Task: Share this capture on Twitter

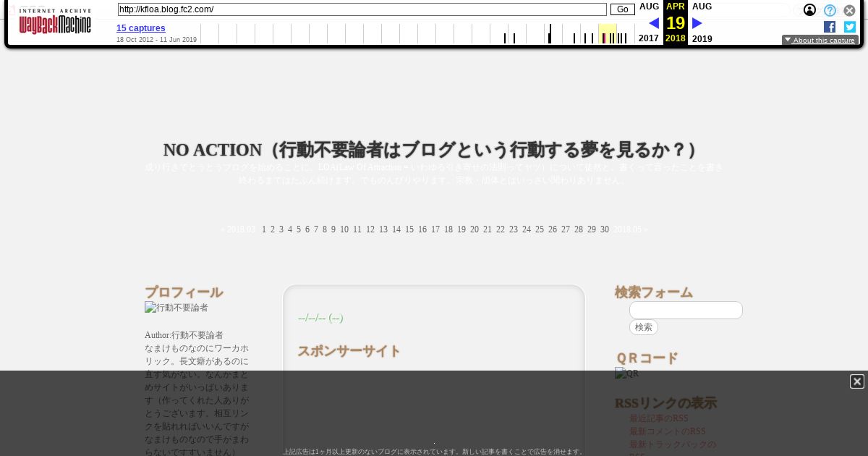Action: 850,27
